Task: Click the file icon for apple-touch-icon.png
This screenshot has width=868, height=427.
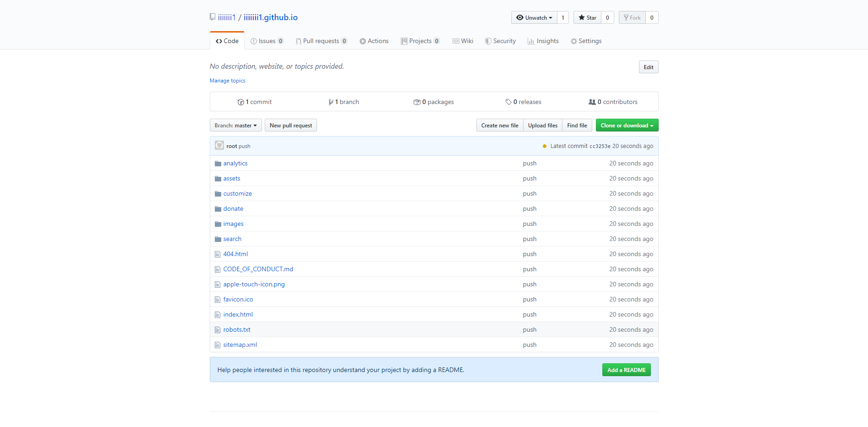Action: (218, 285)
